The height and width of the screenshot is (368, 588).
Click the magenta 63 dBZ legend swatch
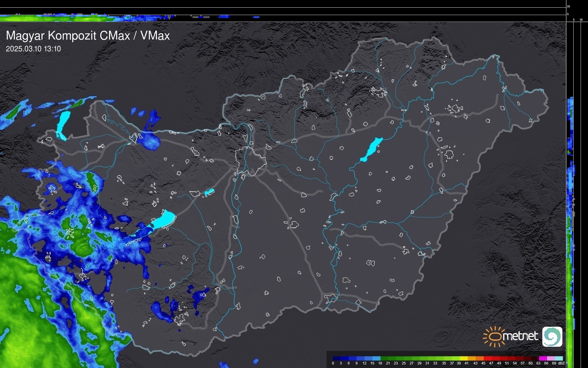(x=543, y=358)
